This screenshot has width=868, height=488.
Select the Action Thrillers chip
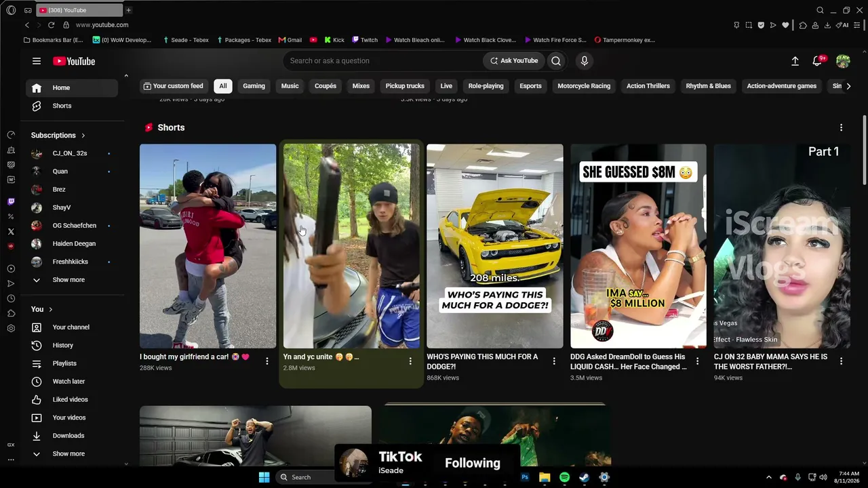[648, 86]
